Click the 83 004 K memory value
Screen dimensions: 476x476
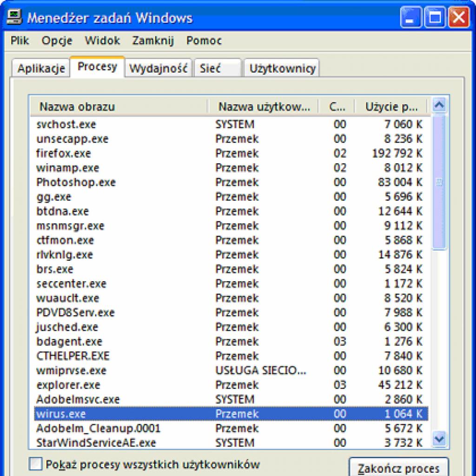click(x=400, y=182)
